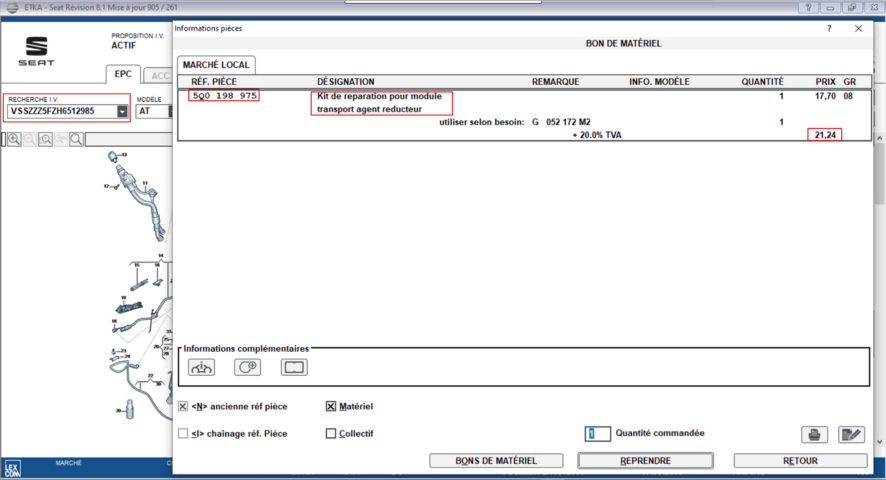Click the RETOUR button
Image resolution: width=886 pixels, height=480 pixels.
click(800, 461)
